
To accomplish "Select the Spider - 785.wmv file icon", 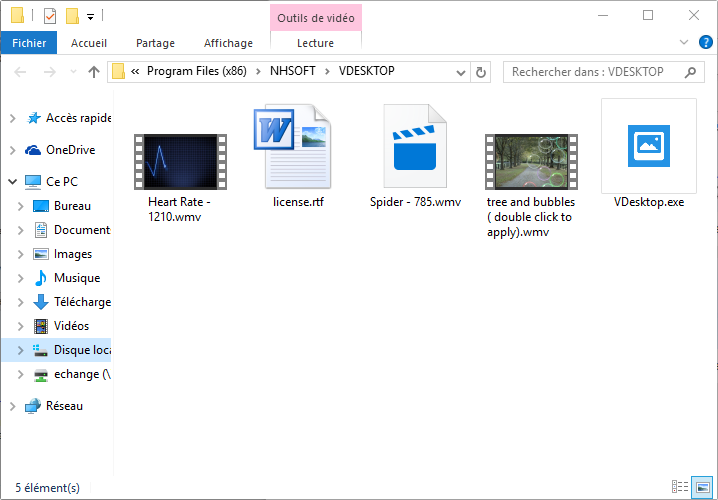I will [415, 147].
